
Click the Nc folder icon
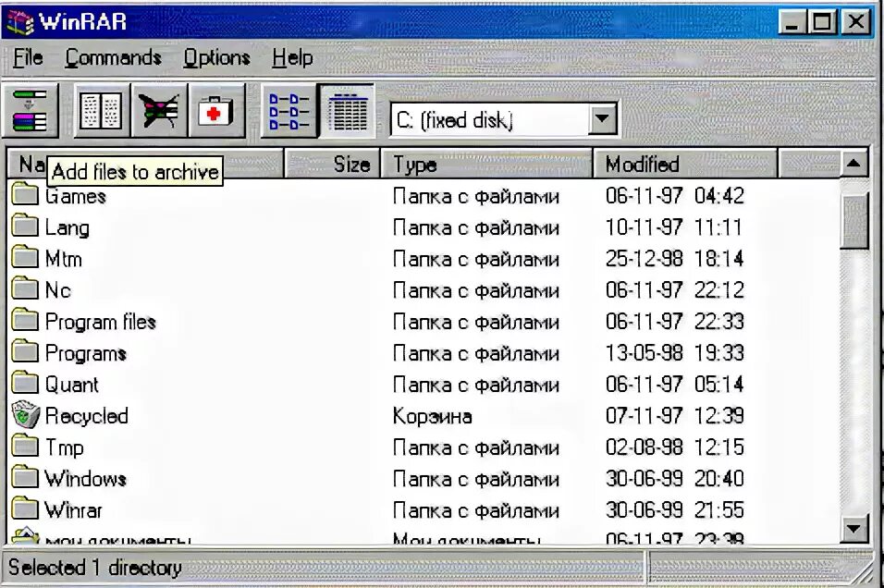[25, 288]
